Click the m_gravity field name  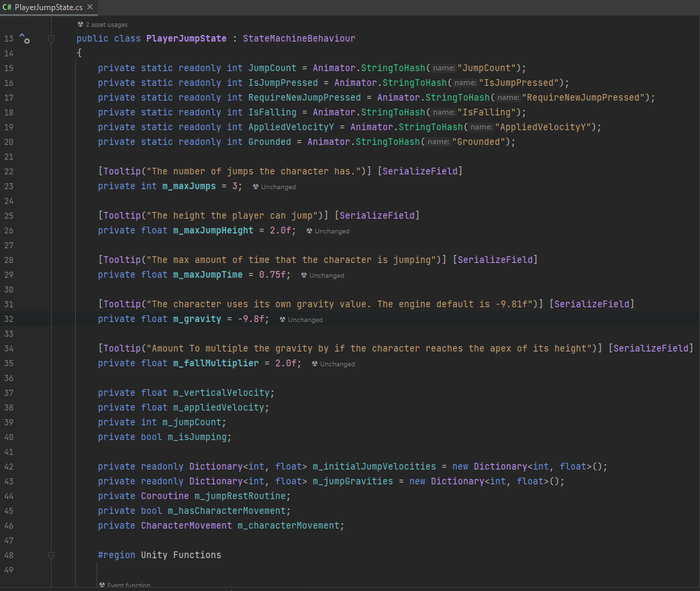point(197,319)
